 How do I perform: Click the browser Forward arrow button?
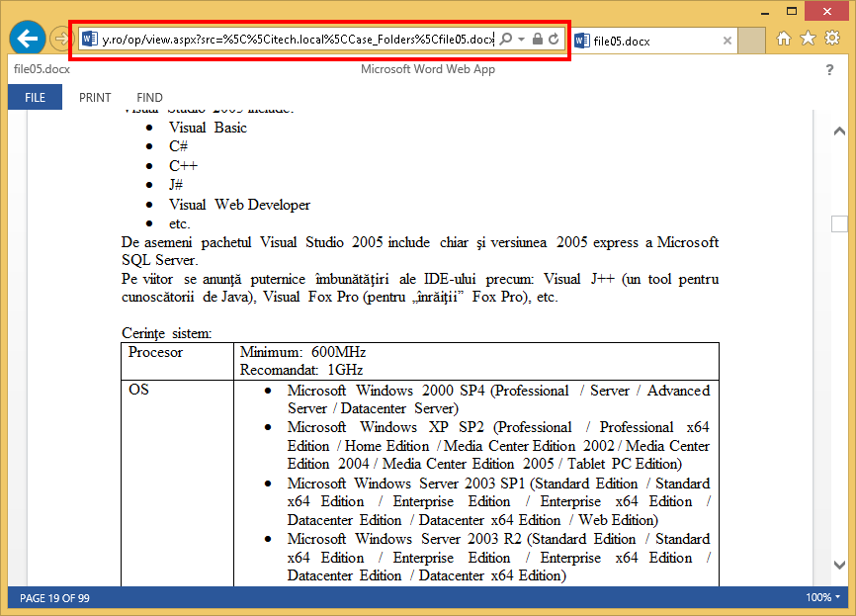(60, 39)
